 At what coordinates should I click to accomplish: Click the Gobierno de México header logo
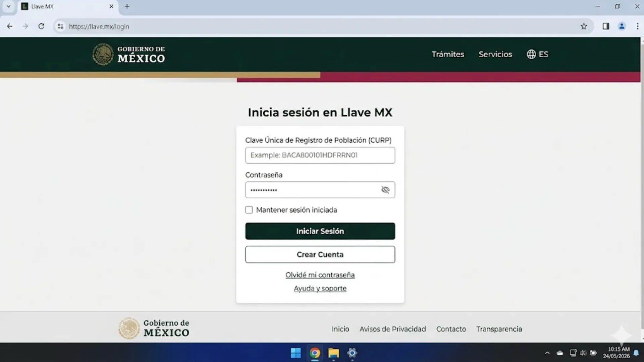click(x=129, y=54)
